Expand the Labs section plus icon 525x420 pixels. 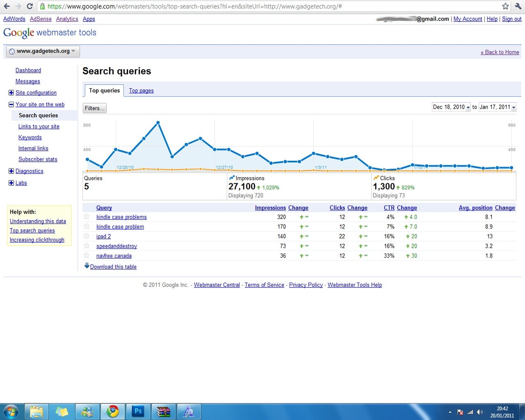tap(11, 183)
